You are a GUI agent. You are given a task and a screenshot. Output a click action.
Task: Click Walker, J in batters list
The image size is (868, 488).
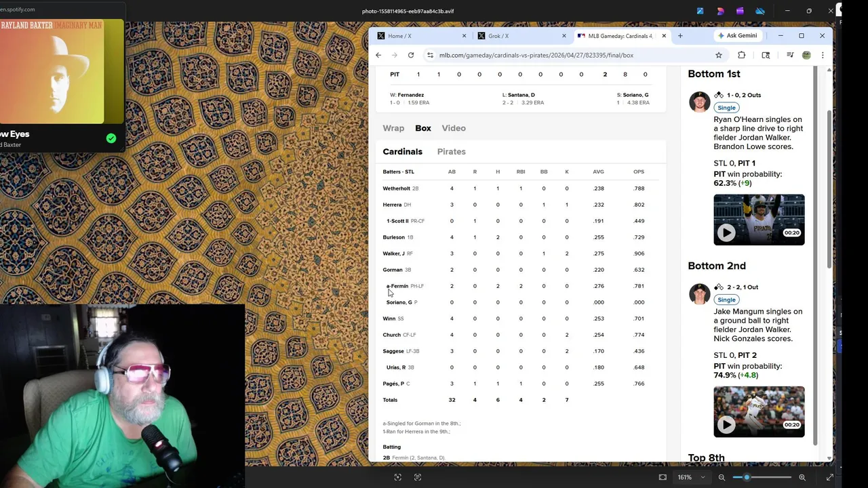point(393,253)
